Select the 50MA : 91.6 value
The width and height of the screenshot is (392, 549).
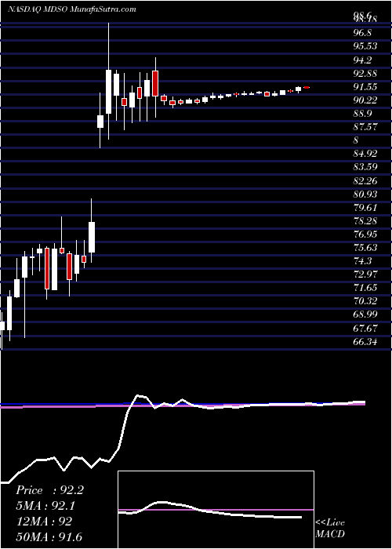(49, 536)
